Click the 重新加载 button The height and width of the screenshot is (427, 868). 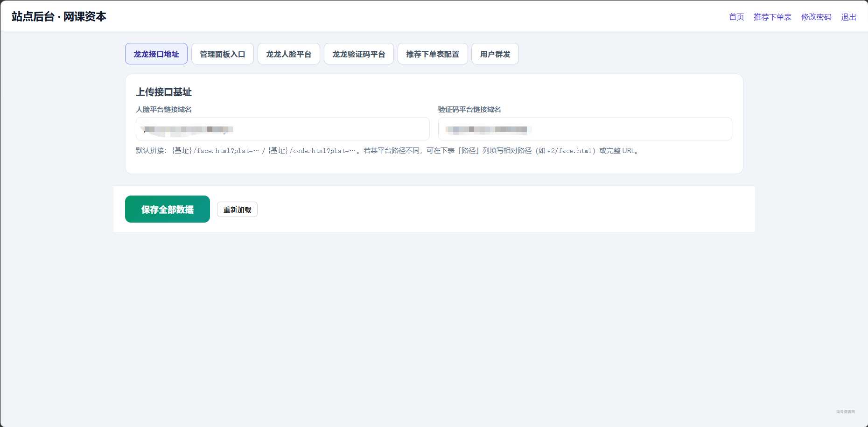tap(237, 210)
